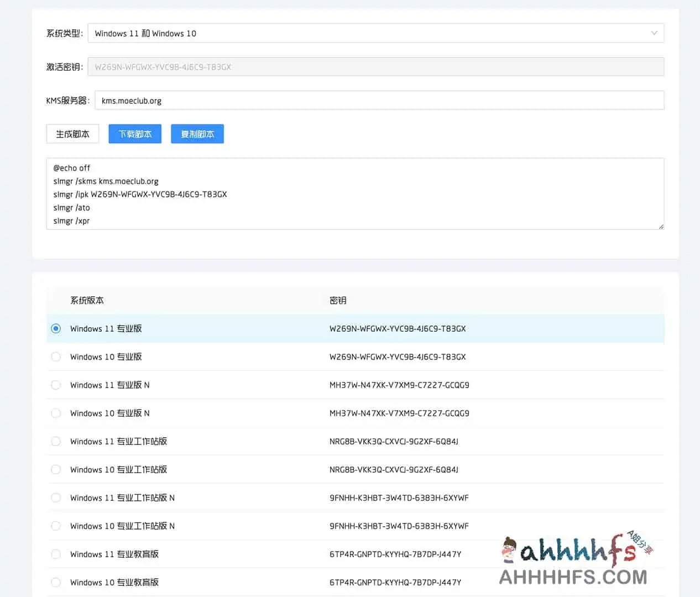
Task: Choose Windows 10 专业工作站版
Action: pos(55,469)
